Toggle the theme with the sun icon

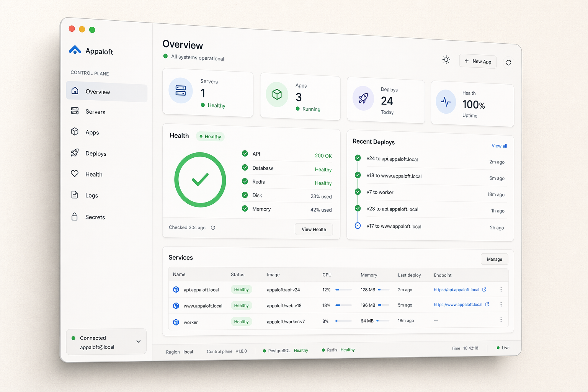(446, 60)
